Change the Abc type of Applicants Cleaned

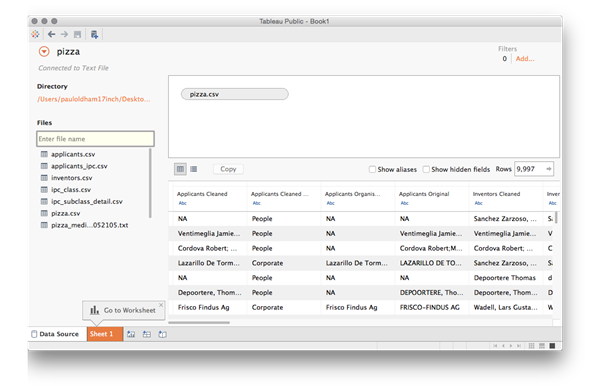pos(182,203)
